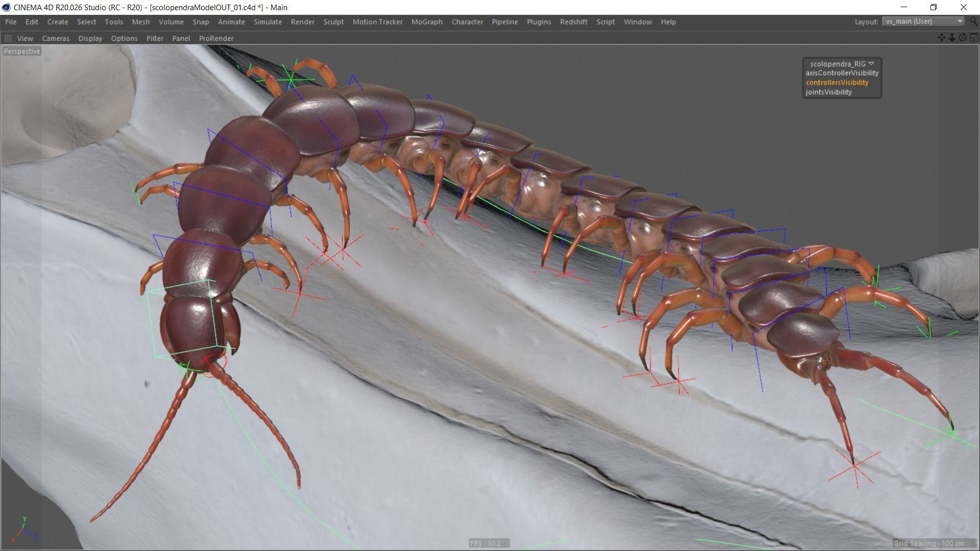The width and height of the screenshot is (980, 551).
Task: Open the Redshift menu
Action: click(574, 22)
